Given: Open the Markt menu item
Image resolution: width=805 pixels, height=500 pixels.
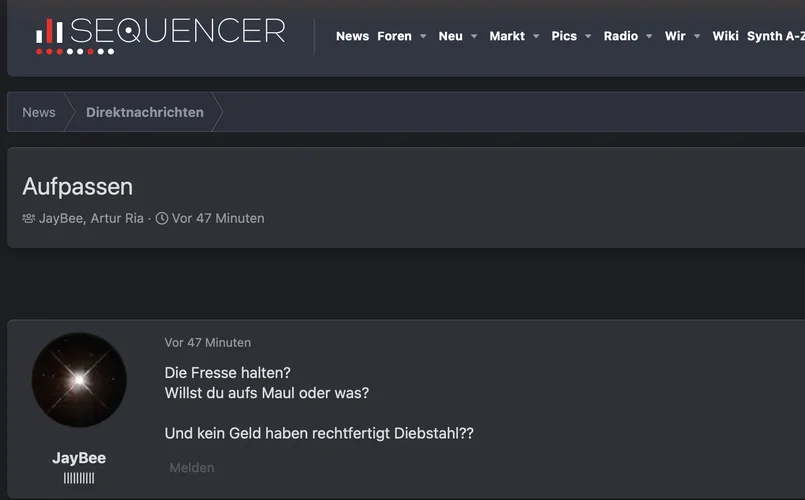Looking at the screenshot, I should point(507,36).
